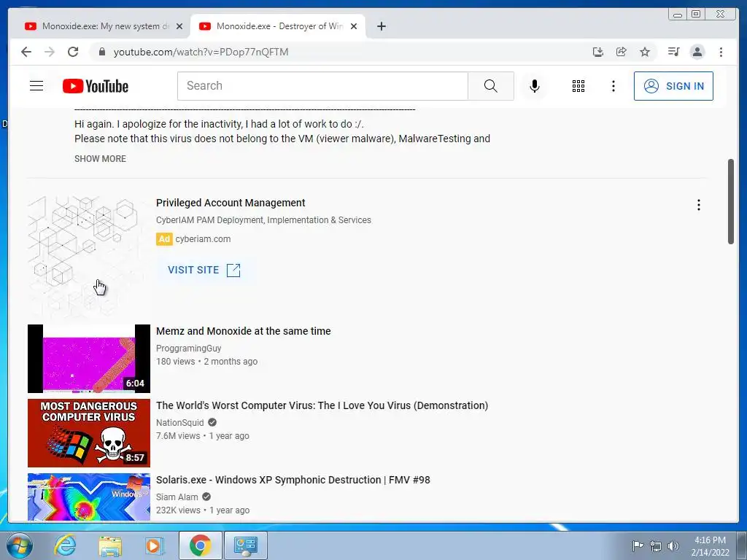The width and height of the screenshot is (747, 560).
Task: Open 'Memz and Monoxide at the same time' title
Action: 244,331
